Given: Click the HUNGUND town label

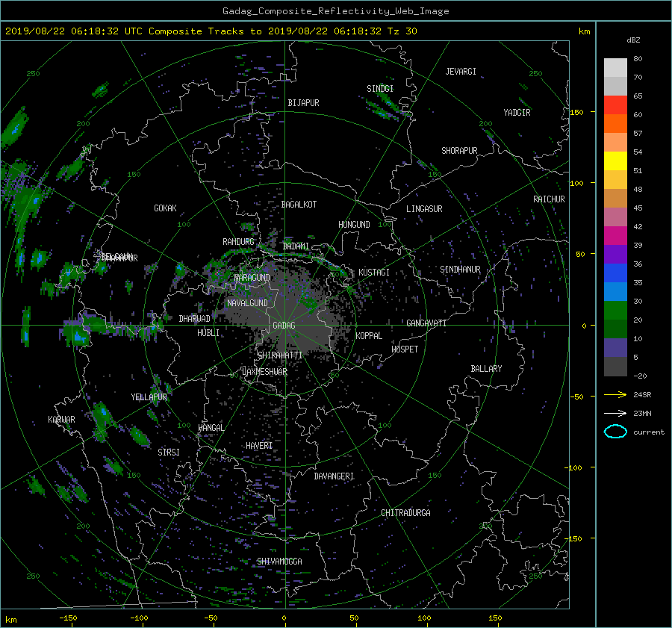Looking at the screenshot, I should point(354,225).
